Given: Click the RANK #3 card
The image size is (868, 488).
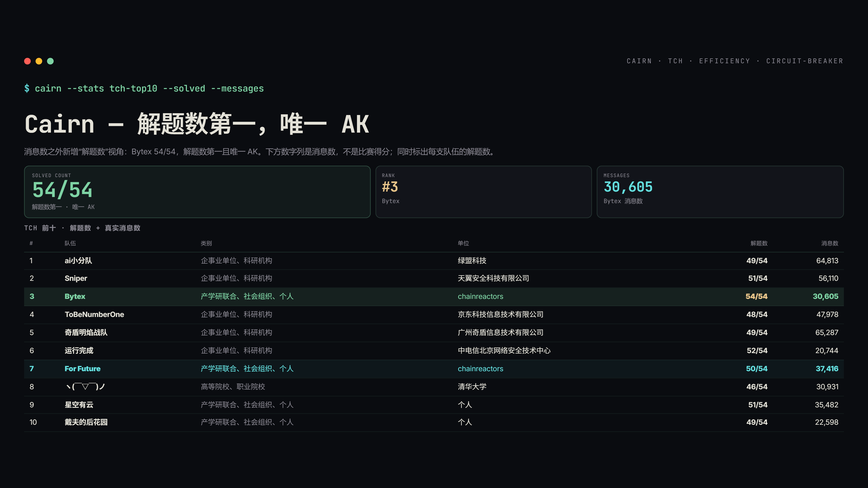Looking at the screenshot, I should click(484, 192).
